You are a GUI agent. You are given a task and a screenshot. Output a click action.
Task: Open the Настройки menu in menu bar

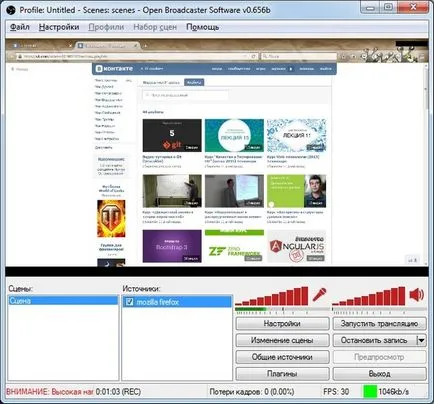pyautogui.click(x=59, y=27)
